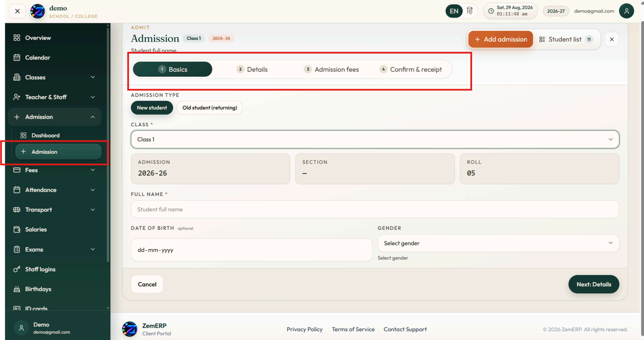Click the 2026-27 session badge

[x=556, y=11]
